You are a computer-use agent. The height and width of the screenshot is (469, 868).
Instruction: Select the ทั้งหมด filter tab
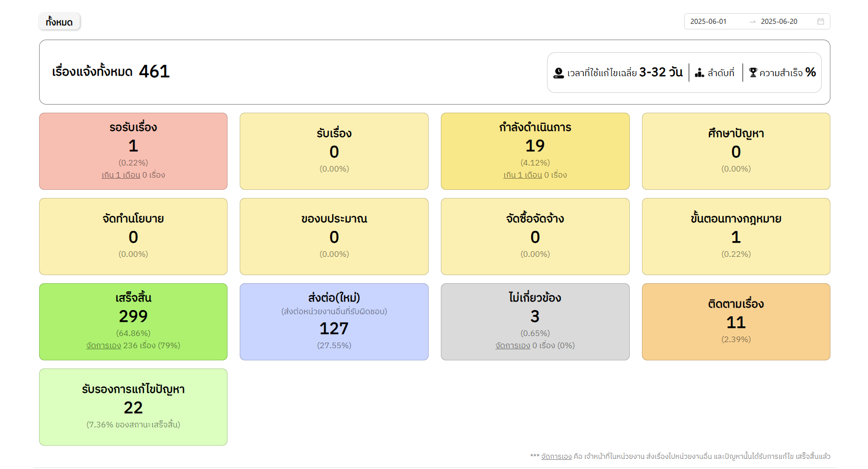coord(59,22)
